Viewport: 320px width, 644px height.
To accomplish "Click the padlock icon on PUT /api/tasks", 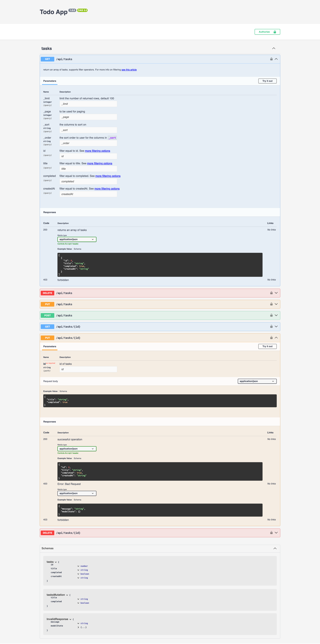I will 271,304.
